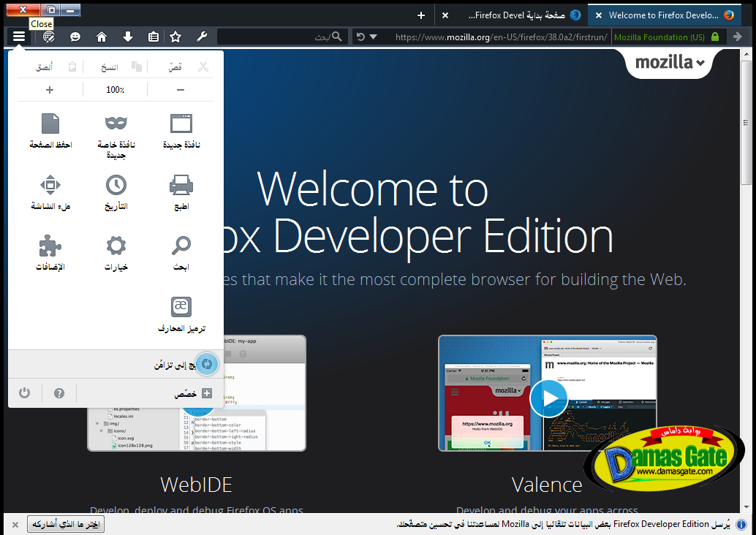
Task: Open the URL history dropdown arrow
Action: pyautogui.click(x=373, y=37)
